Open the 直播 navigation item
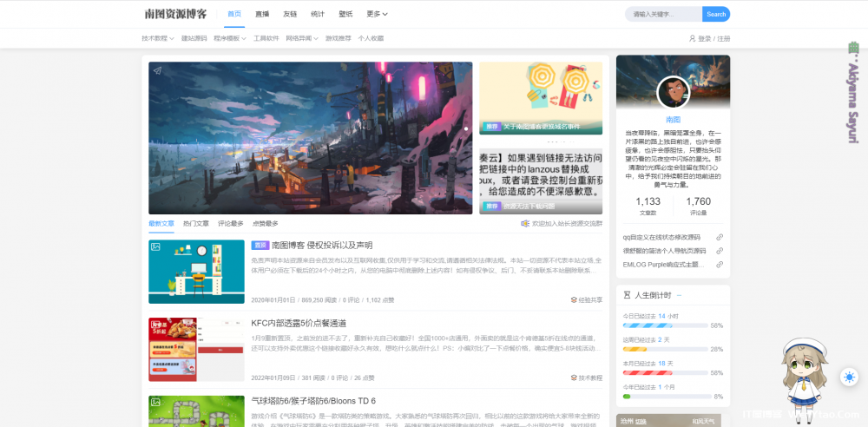 [262, 14]
